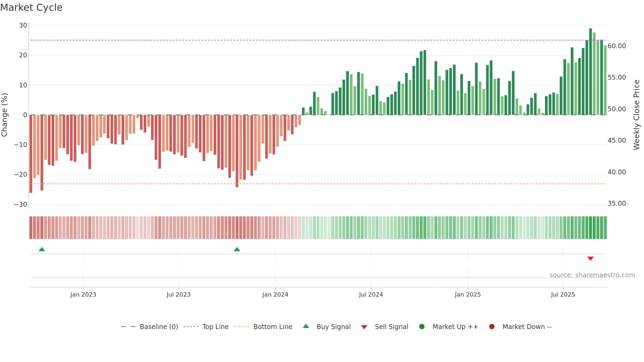
Task: Click the Top Line purple dotted legend marker
Action: coord(191,327)
